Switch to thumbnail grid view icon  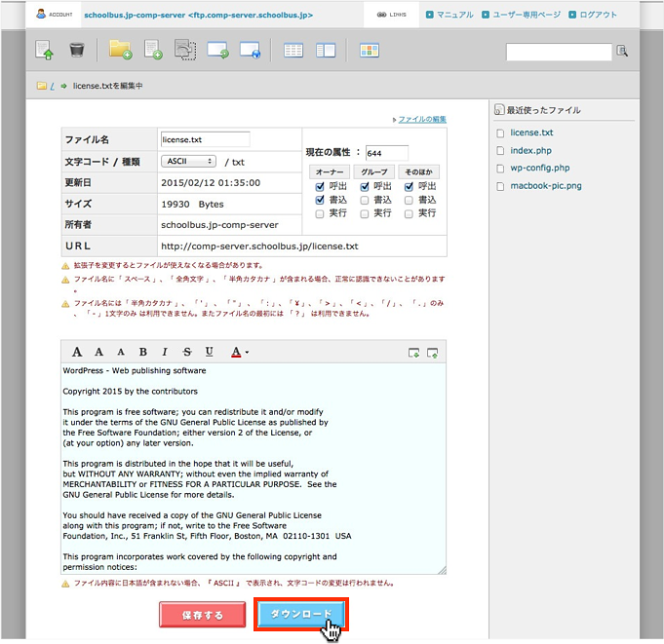pyautogui.click(x=370, y=51)
